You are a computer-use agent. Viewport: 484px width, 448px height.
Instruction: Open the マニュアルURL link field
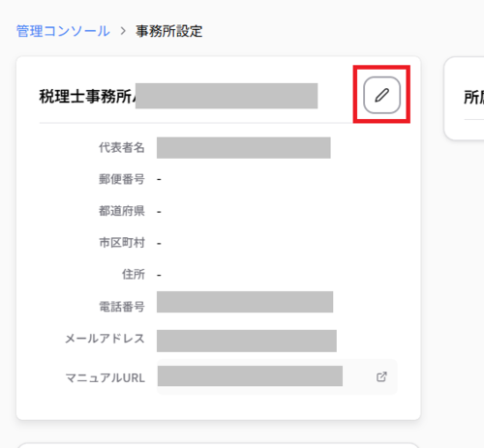(x=277, y=376)
